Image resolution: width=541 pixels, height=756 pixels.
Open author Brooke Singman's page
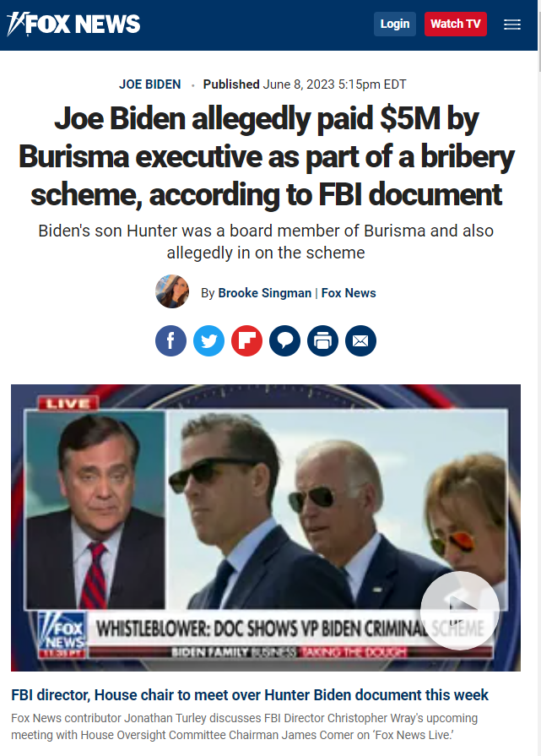click(264, 293)
